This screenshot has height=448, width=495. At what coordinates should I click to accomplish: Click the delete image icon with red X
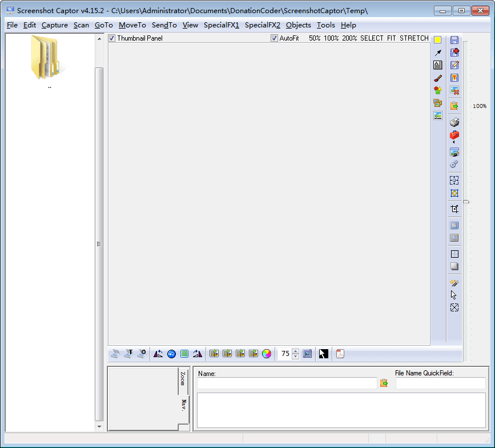(454, 90)
